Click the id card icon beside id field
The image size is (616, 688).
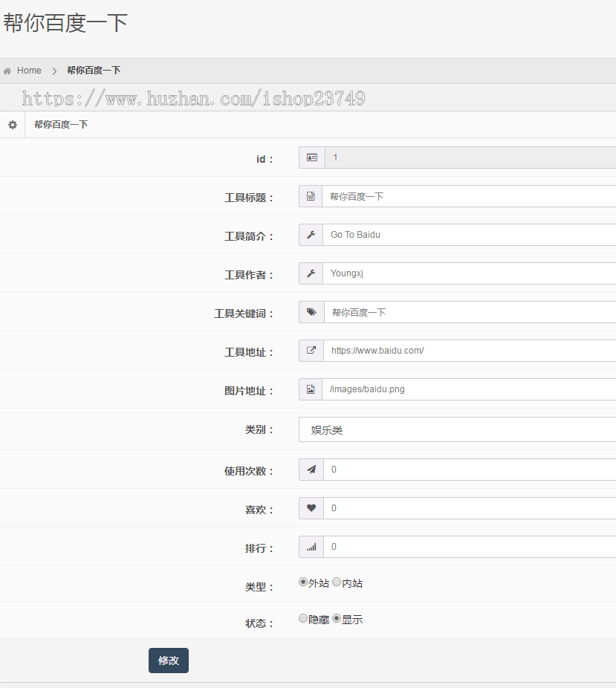click(x=312, y=158)
